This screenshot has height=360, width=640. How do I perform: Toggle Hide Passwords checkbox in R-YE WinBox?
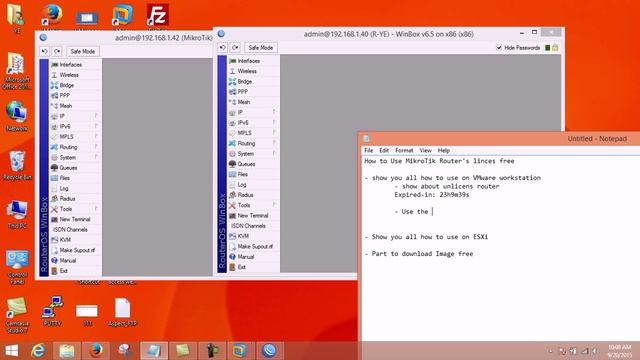click(x=499, y=48)
